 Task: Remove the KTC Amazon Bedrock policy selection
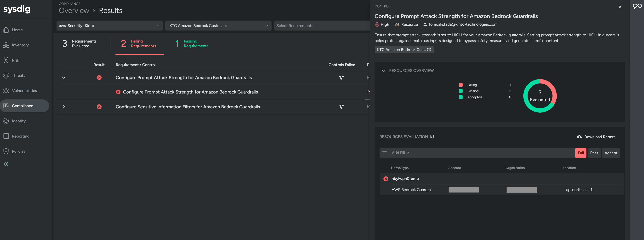click(x=226, y=26)
